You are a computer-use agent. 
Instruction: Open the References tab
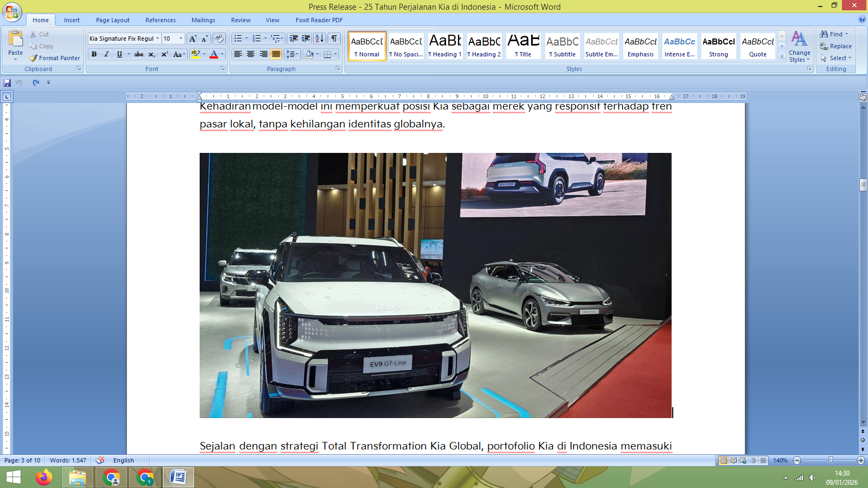coord(161,20)
